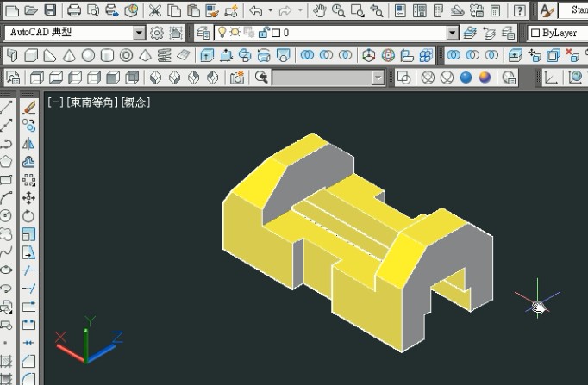Open the AutoCAD 典型 workspace dropdown
Screen dimensions: 588x385
[139, 33]
